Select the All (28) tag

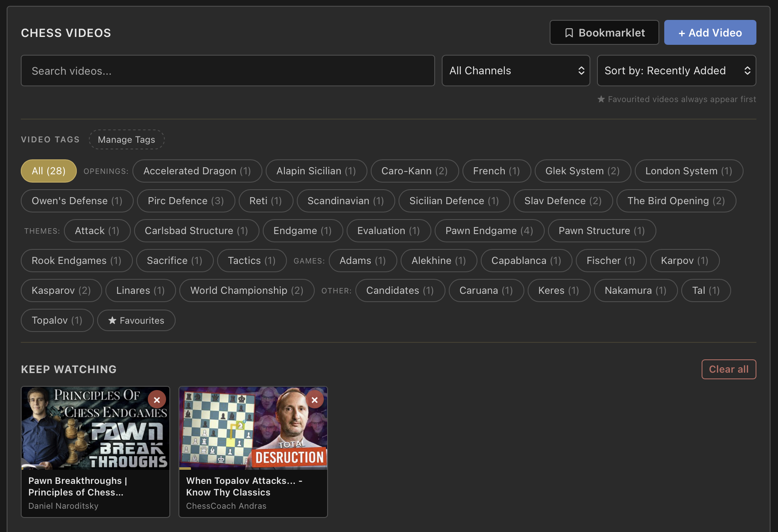tap(49, 171)
